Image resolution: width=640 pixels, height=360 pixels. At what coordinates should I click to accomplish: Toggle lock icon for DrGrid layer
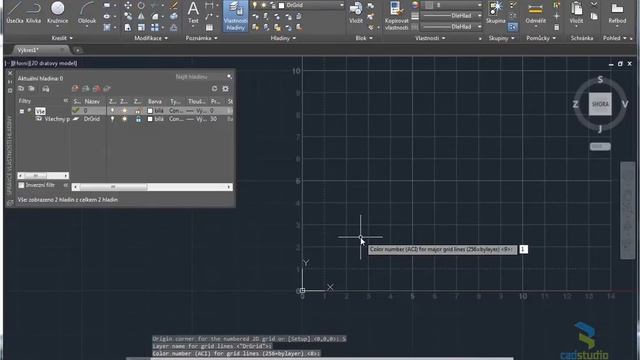coord(138,119)
